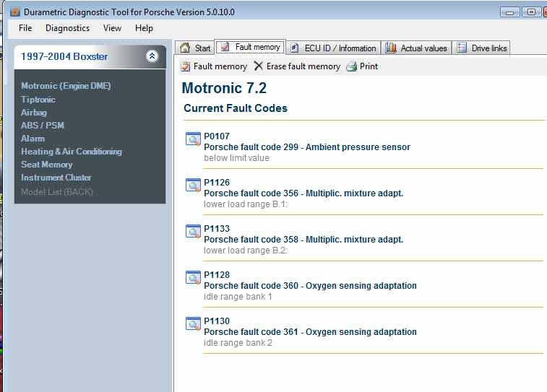Image resolution: width=547 pixels, height=392 pixels.
Task: Click 'Porsche fault code 361 - Oxygen sensing adaptation'
Action: pos(310,332)
